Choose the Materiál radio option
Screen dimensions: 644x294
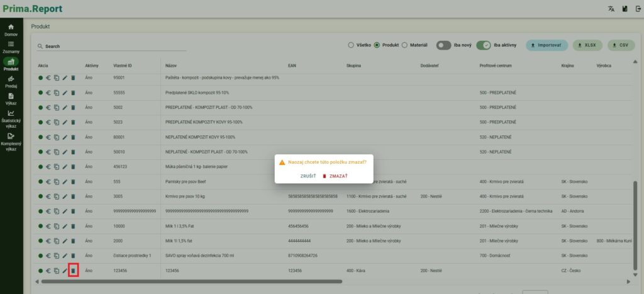pos(404,45)
